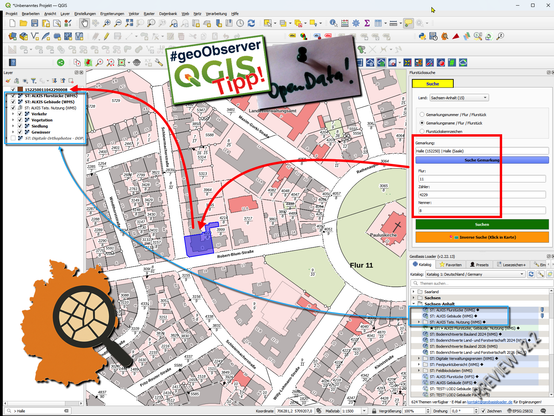Viewport: 554px width, 416px height.
Task: Create a new project with the blank page icon
Action: click(12, 23)
